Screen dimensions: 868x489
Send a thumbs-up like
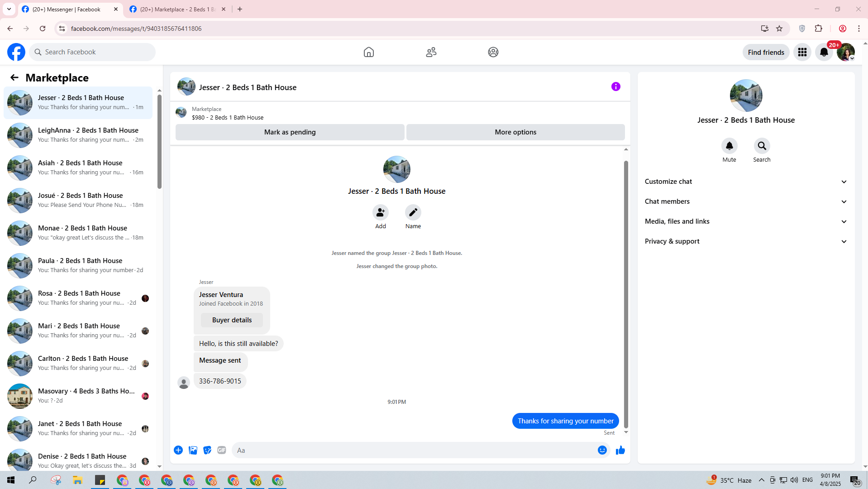click(620, 450)
